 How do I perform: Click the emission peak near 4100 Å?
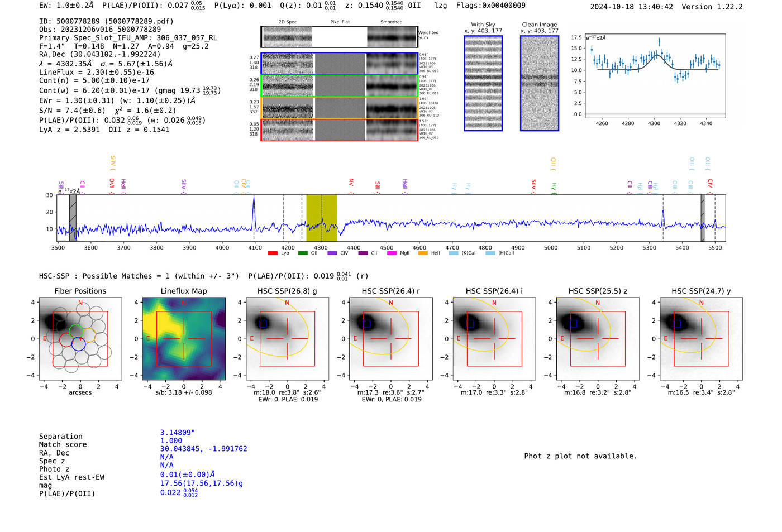coord(254,212)
